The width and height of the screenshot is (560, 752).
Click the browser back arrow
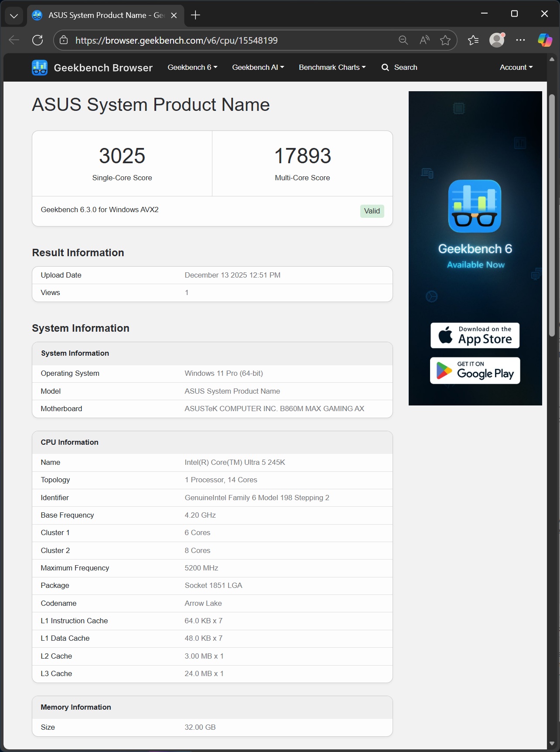[x=14, y=40]
